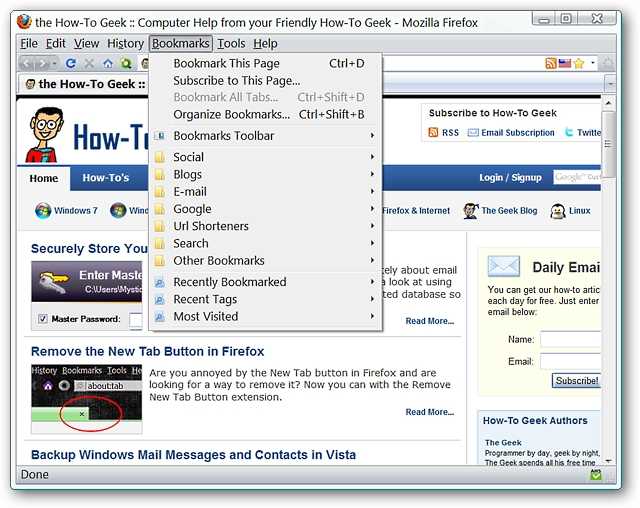Click Read More under New Tab article
The width and height of the screenshot is (640, 508).
click(x=430, y=412)
